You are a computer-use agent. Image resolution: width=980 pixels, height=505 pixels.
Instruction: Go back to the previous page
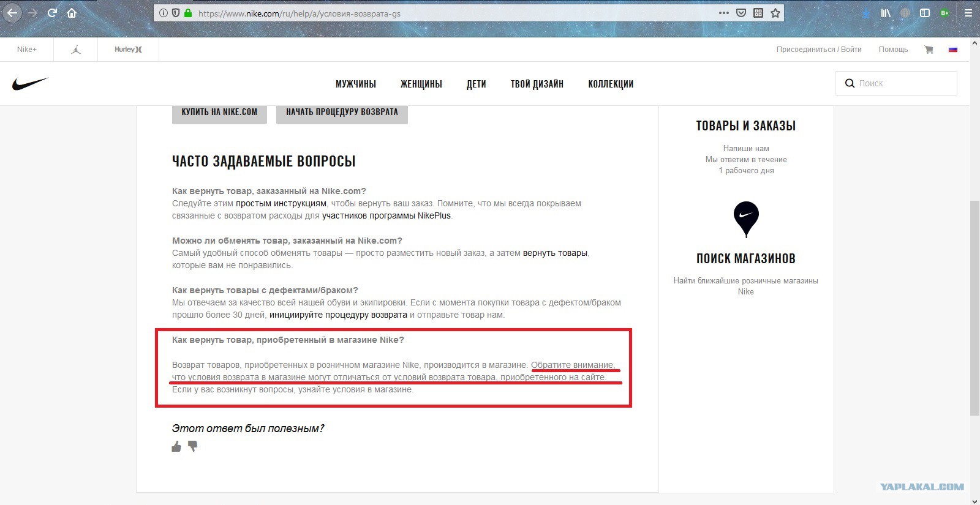click(12, 13)
